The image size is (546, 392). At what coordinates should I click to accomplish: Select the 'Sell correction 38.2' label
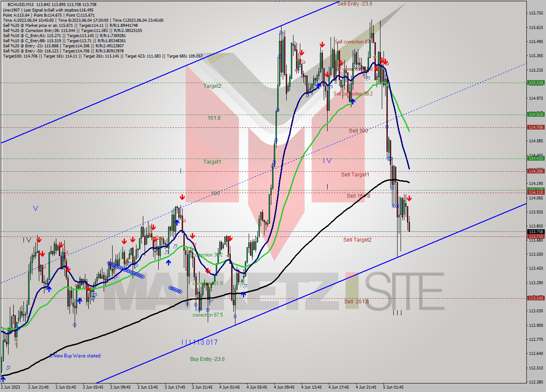[x=353, y=94]
